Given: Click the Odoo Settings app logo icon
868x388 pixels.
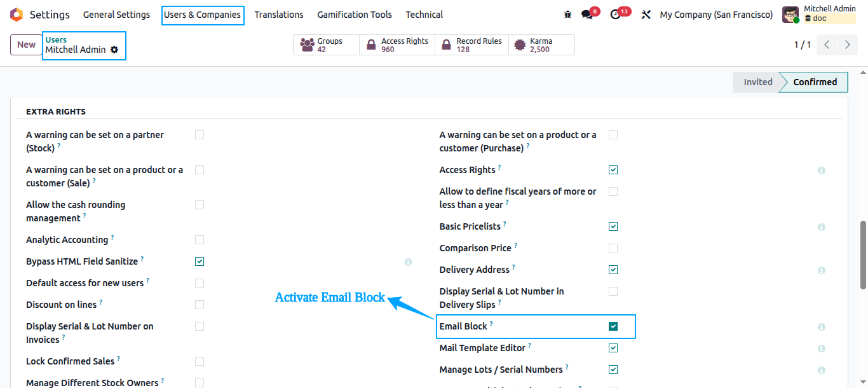Looking at the screenshot, I should point(17,14).
